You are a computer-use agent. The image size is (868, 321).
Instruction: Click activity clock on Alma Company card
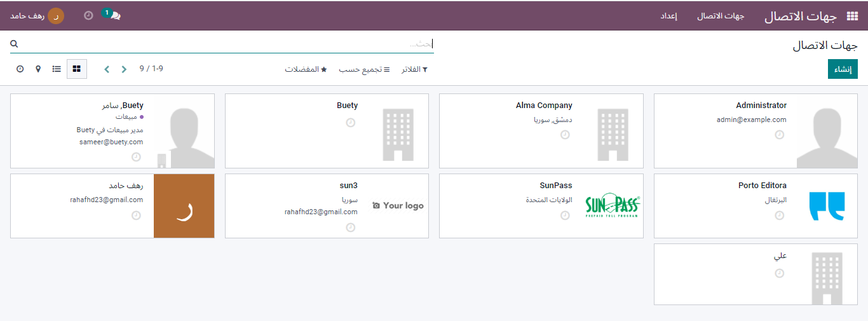[565, 135]
